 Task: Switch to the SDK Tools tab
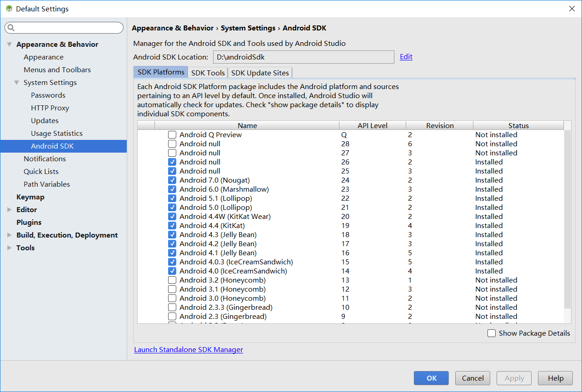(x=208, y=73)
